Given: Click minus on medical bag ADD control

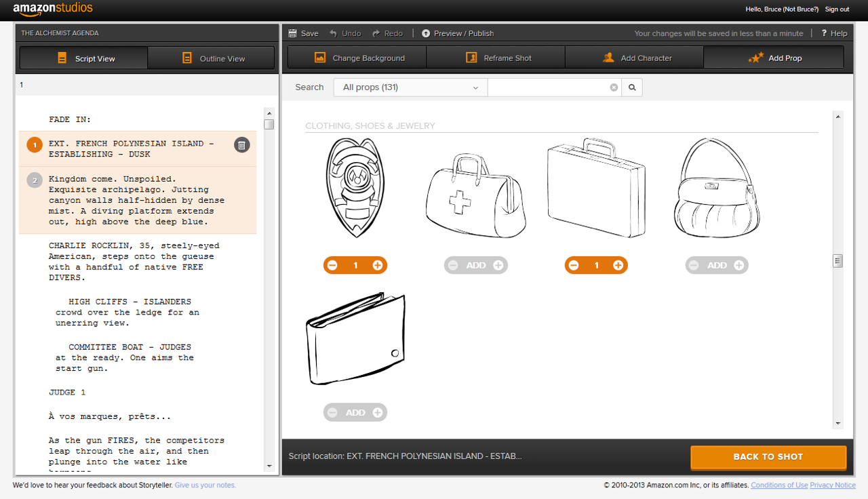Looking at the screenshot, I should click(x=453, y=265).
